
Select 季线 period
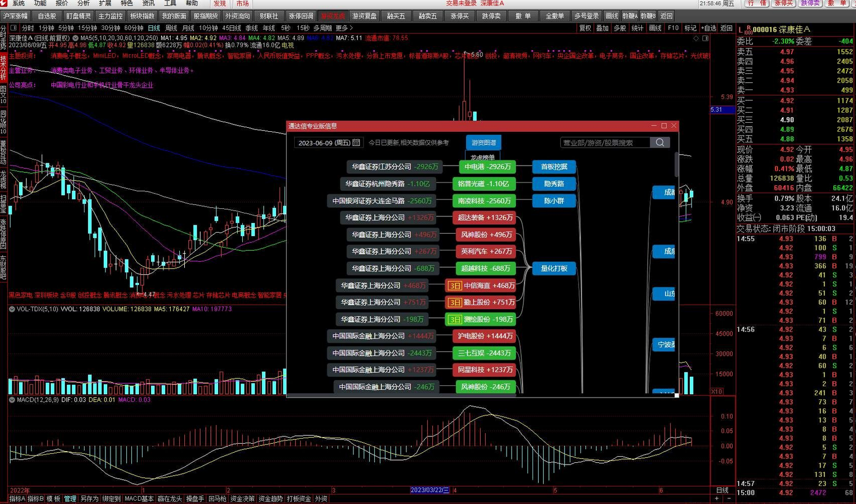(x=252, y=28)
